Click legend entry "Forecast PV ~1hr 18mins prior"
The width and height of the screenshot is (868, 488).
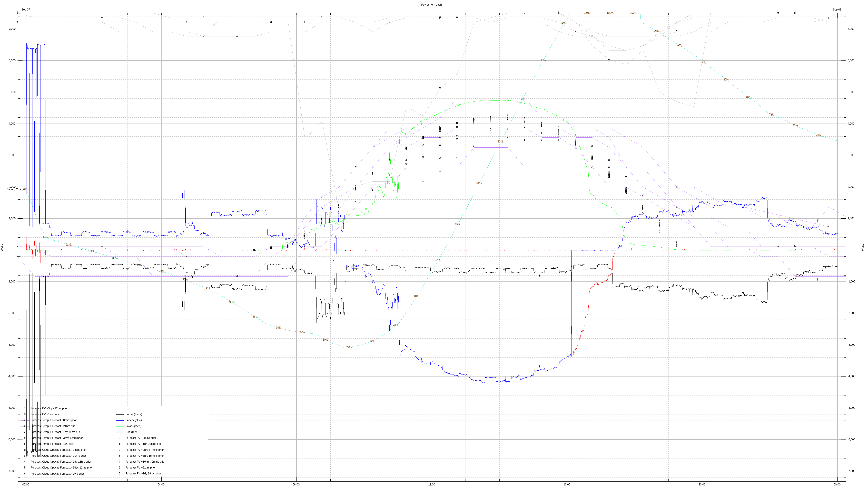[x=144, y=444]
